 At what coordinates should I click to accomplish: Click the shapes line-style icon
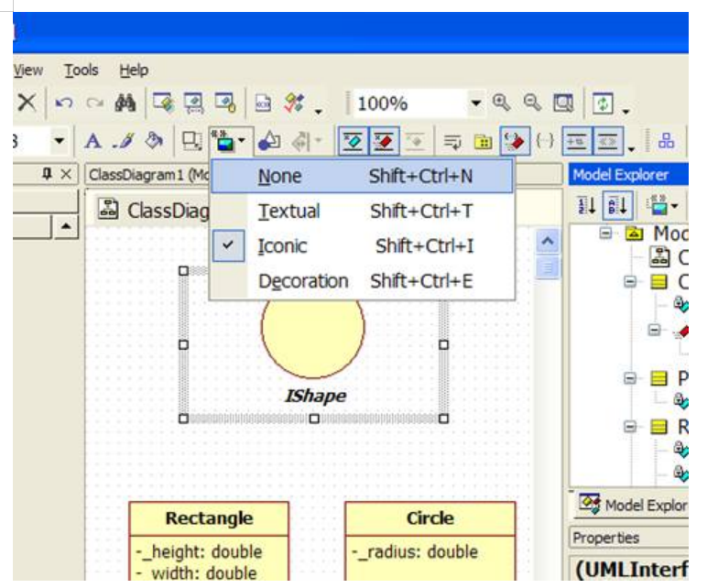269,141
